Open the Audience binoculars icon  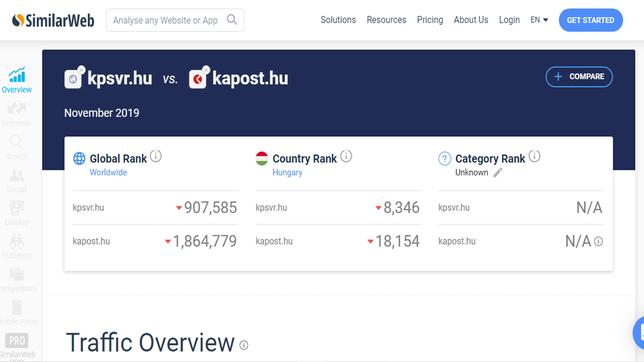click(x=17, y=242)
